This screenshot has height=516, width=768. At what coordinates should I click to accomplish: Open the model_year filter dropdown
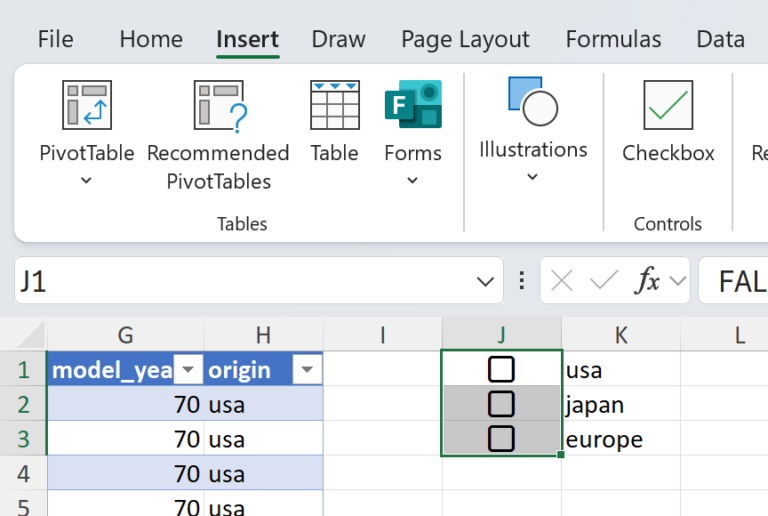click(187, 370)
